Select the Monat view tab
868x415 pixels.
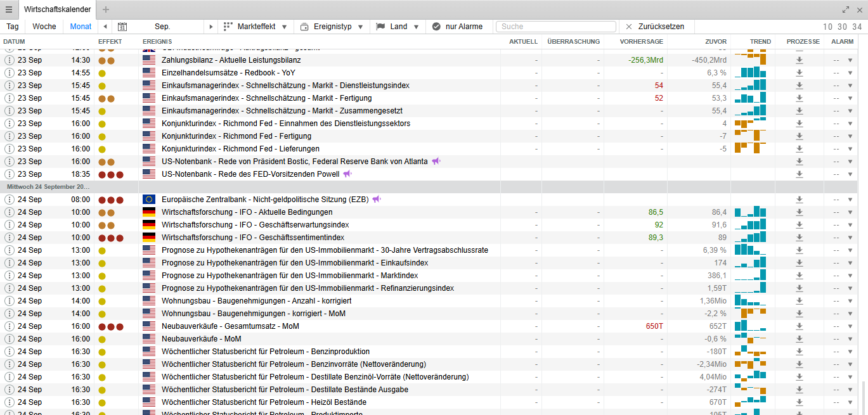point(81,27)
